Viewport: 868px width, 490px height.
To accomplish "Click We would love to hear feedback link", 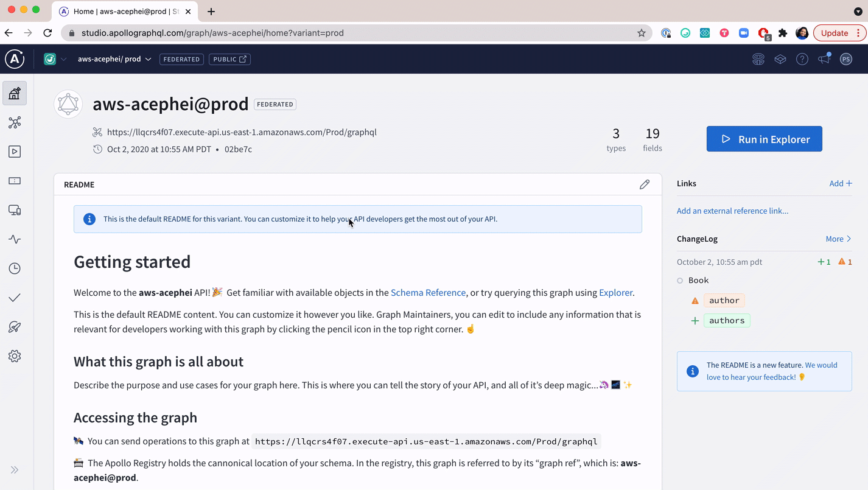I will pyautogui.click(x=772, y=371).
